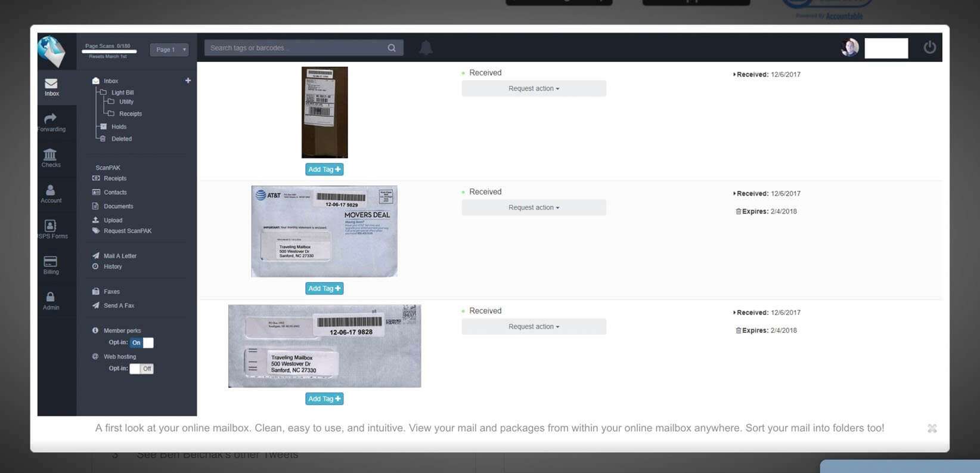Go to the Account profile icon
980x473 pixels.
51,194
